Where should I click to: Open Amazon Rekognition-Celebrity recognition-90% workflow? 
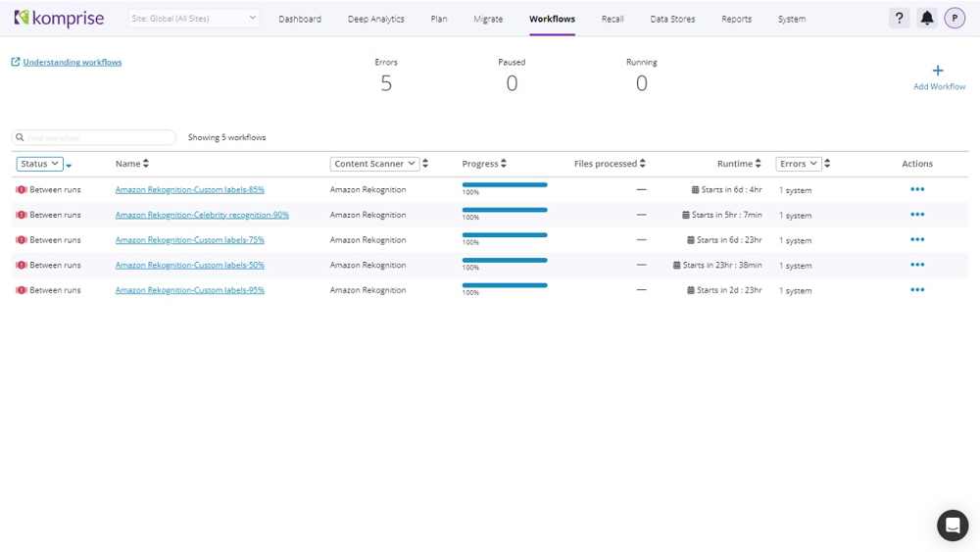click(x=202, y=215)
